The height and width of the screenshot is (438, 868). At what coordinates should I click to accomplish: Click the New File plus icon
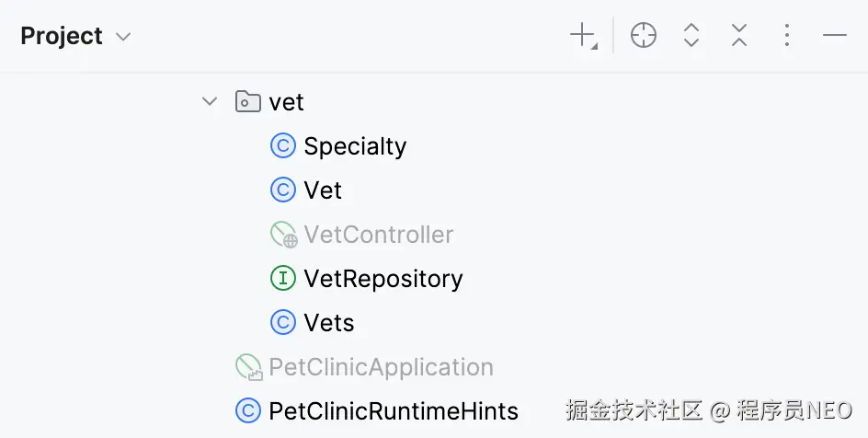(583, 36)
